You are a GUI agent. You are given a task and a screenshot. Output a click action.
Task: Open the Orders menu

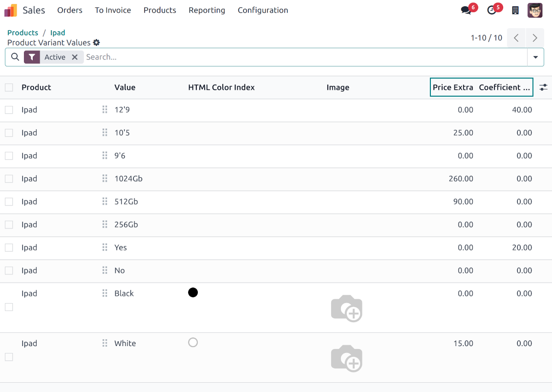(x=70, y=10)
